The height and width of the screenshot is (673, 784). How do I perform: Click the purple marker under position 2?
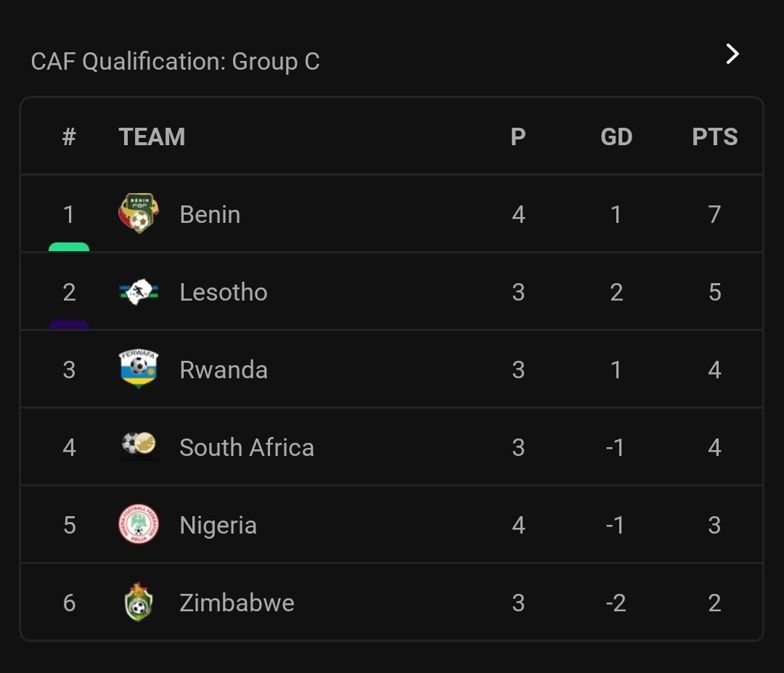coord(69,325)
